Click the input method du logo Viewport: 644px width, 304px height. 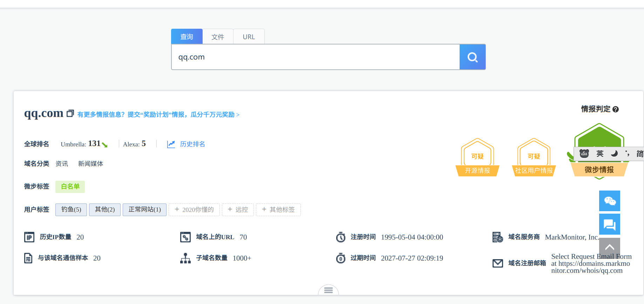coord(584,153)
